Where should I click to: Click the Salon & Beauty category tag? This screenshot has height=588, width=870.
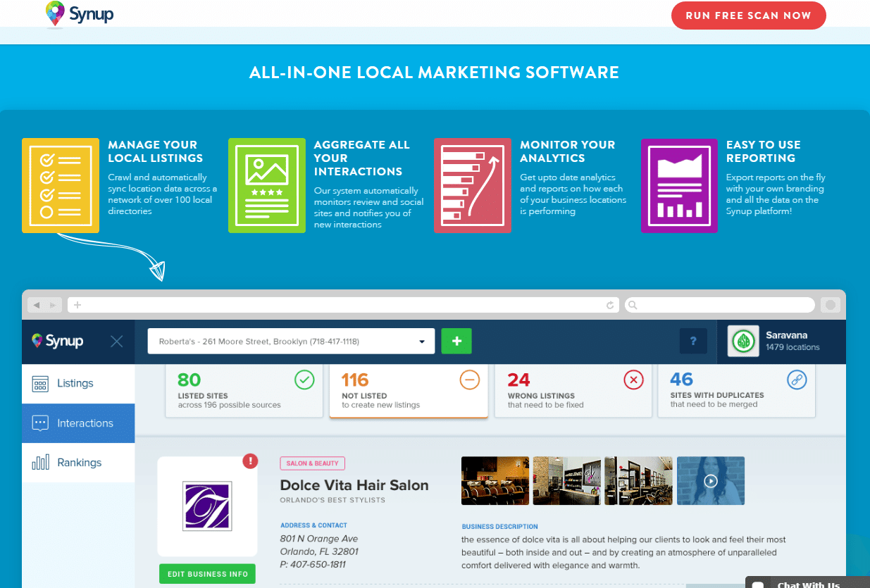click(312, 463)
